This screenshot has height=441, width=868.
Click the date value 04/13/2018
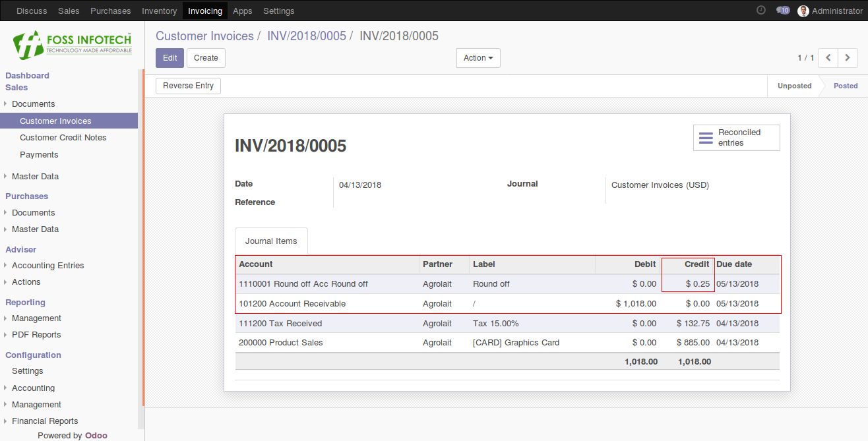pos(360,185)
